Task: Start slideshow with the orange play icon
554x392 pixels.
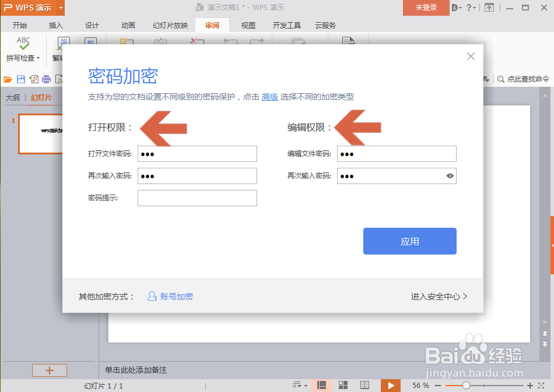Action: pos(391,385)
